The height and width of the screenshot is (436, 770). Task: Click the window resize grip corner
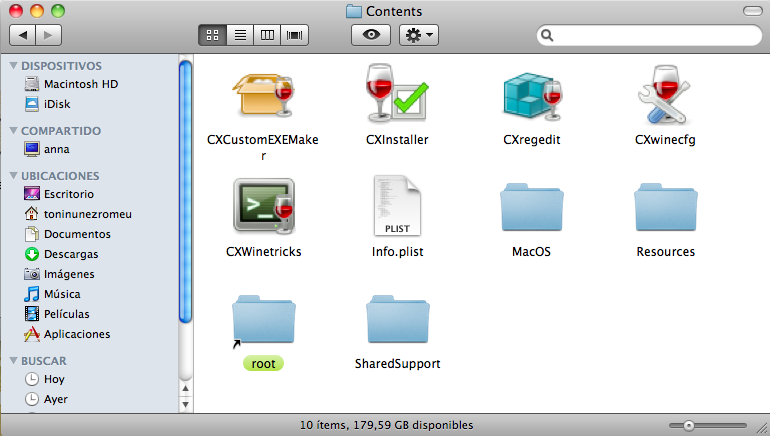coord(763,429)
